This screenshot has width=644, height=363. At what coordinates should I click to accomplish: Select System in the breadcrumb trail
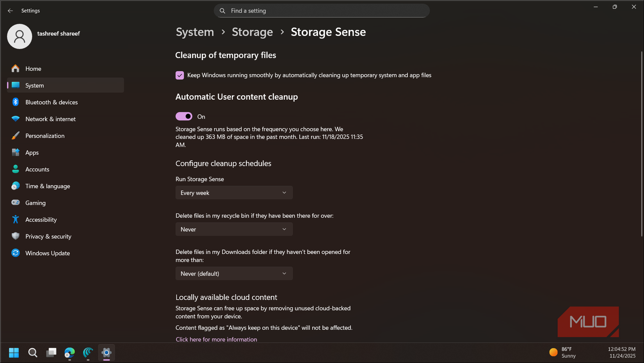coord(194,32)
